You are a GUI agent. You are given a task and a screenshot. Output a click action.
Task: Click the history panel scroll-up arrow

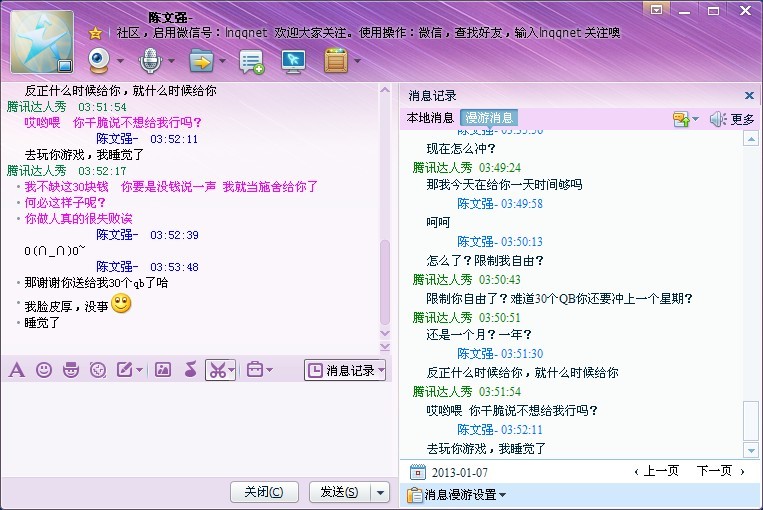tap(751, 139)
